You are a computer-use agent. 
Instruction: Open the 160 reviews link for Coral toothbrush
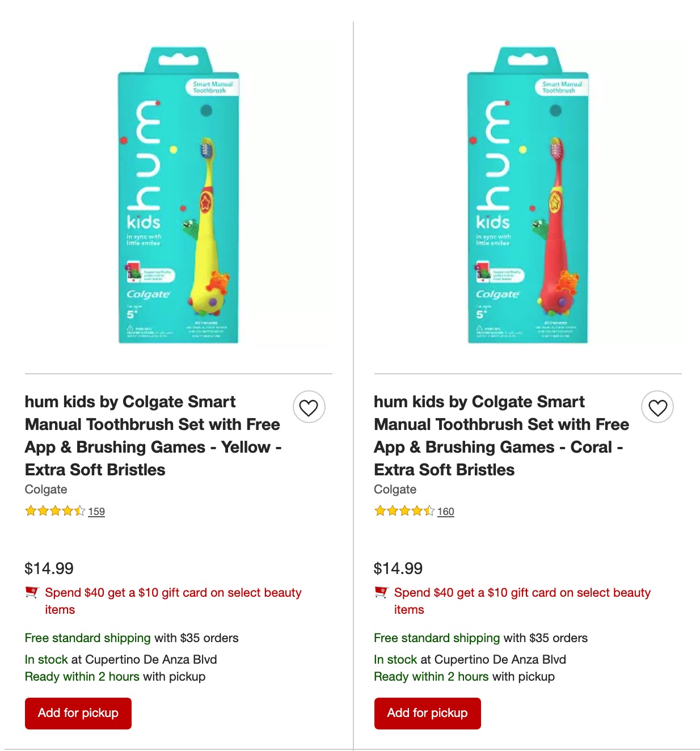(446, 512)
